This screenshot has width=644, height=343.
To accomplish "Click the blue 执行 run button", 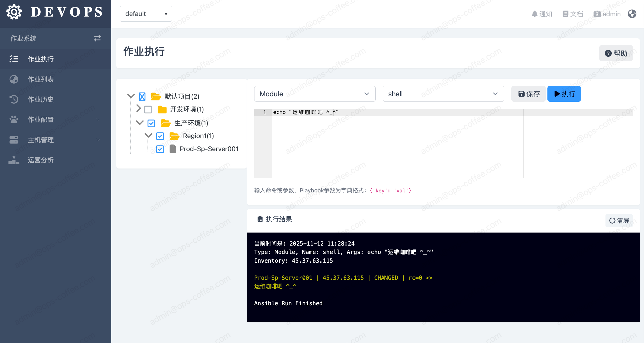I will pyautogui.click(x=564, y=94).
